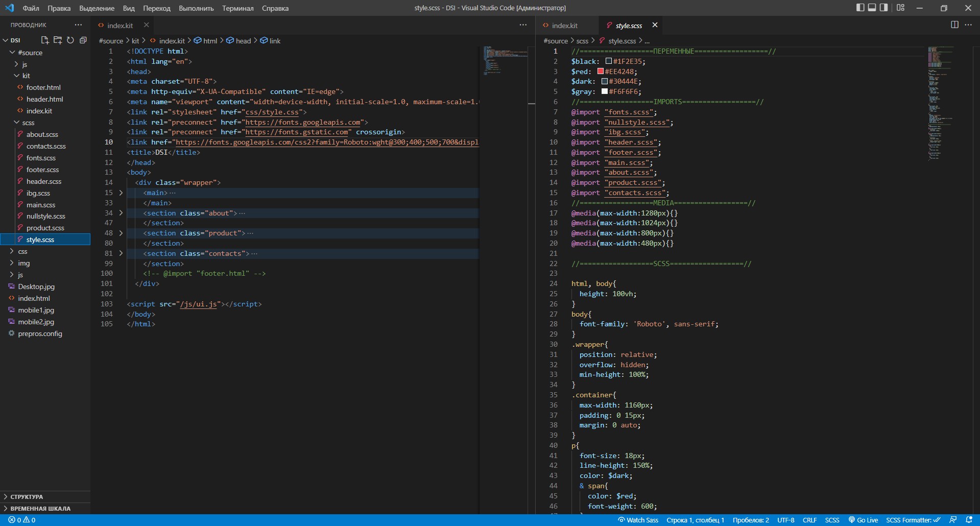The height and width of the screenshot is (526, 980).
Task: Collapse the scss folder
Action: click(x=17, y=123)
